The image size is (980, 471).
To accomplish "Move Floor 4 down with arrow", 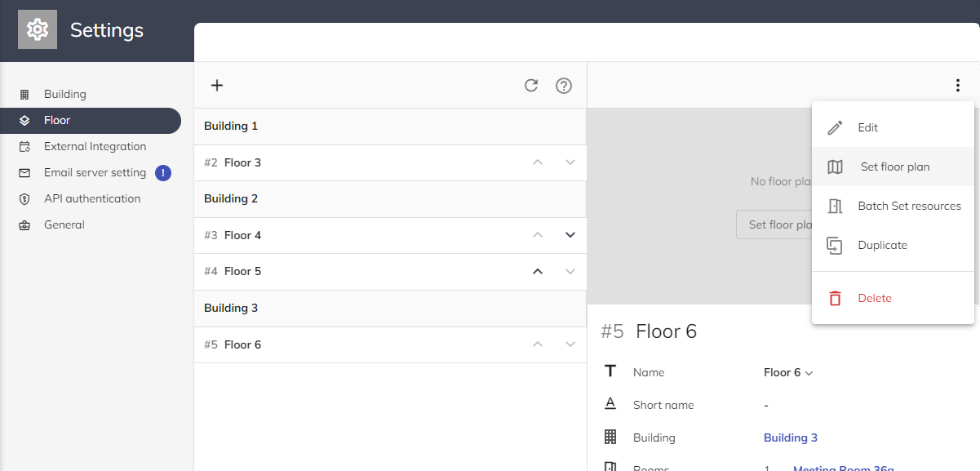I will click(x=570, y=235).
